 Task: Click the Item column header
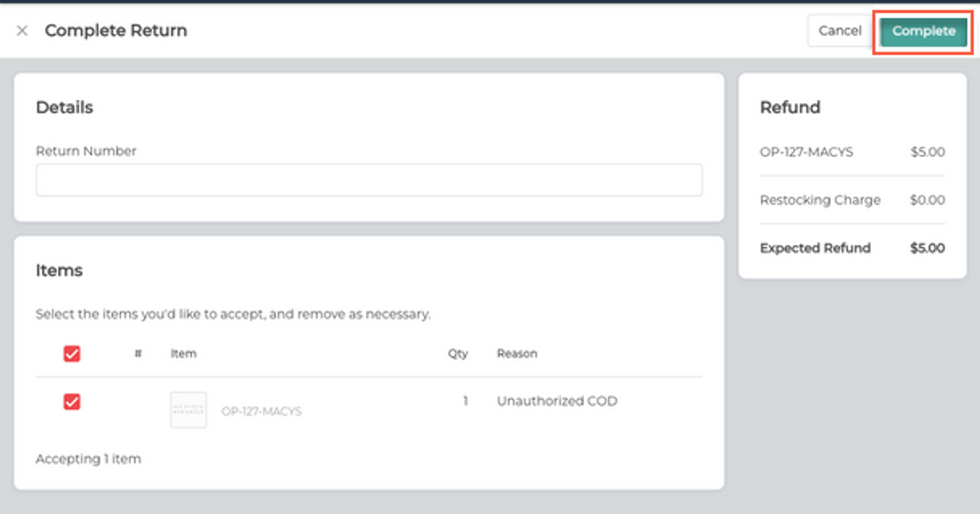pyautogui.click(x=183, y=353)
